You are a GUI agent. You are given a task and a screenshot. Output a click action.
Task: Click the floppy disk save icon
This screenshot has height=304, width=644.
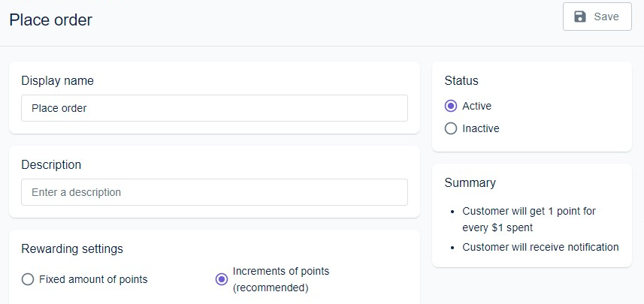[x=580, y=17]
